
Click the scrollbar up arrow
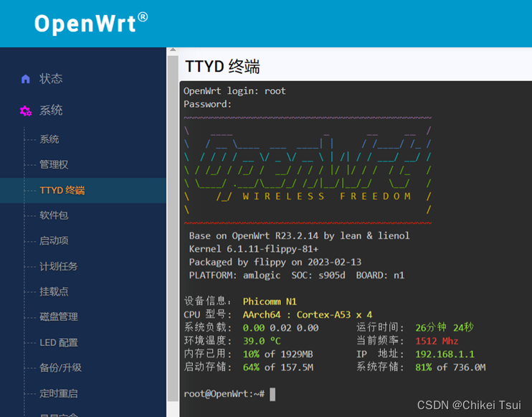[173, 50]
